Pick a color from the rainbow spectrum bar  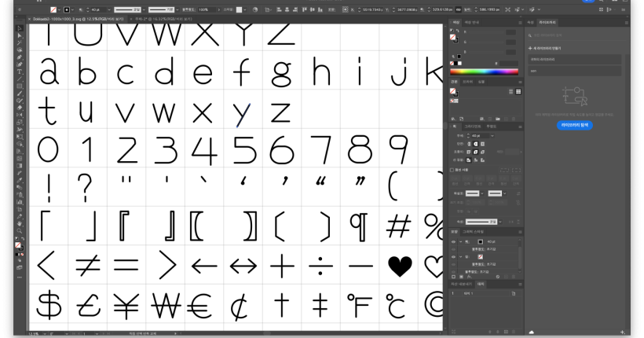pos(483,72)
